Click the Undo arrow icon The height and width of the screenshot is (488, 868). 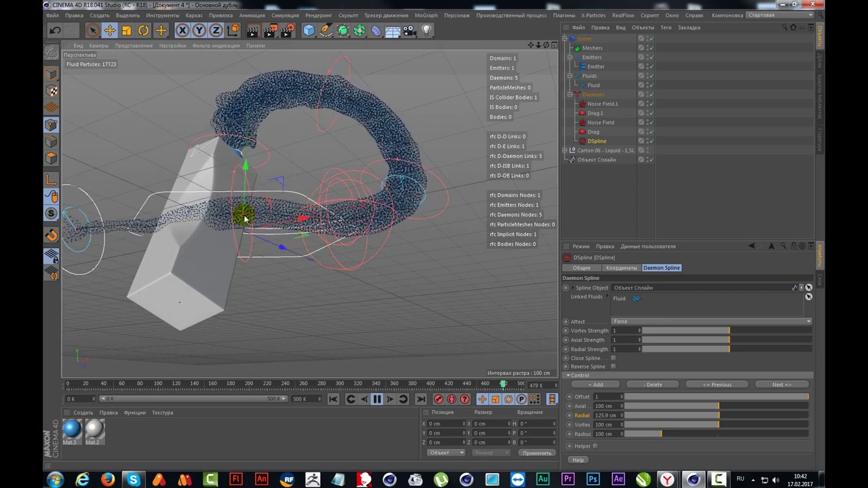55,30
